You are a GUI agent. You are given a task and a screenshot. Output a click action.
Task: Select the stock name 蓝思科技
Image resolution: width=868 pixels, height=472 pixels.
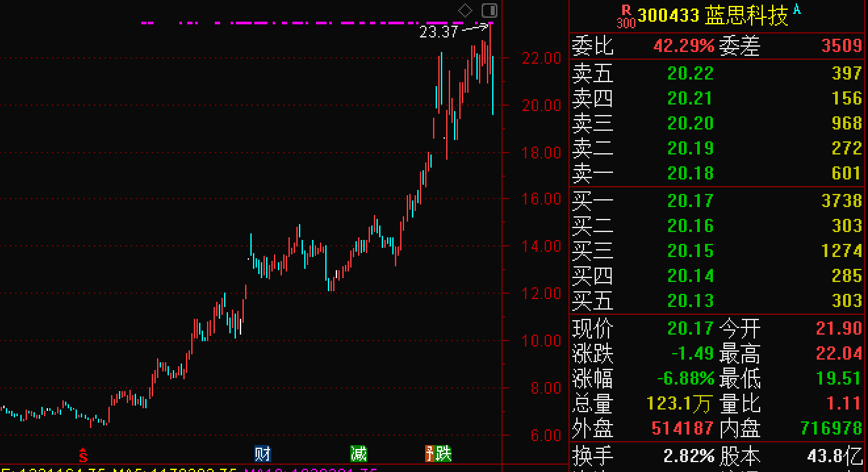tap(746, 16)
